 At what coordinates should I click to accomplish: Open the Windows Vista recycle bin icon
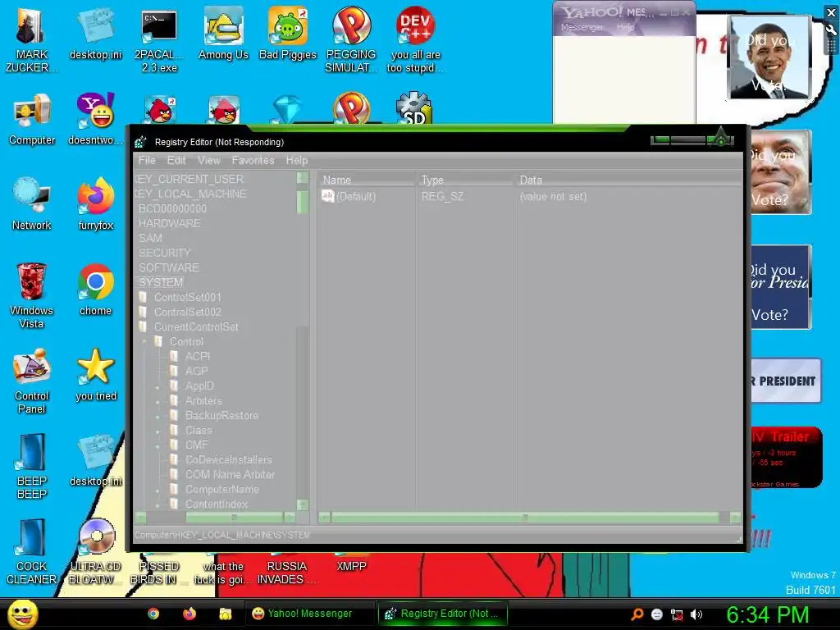32,295
